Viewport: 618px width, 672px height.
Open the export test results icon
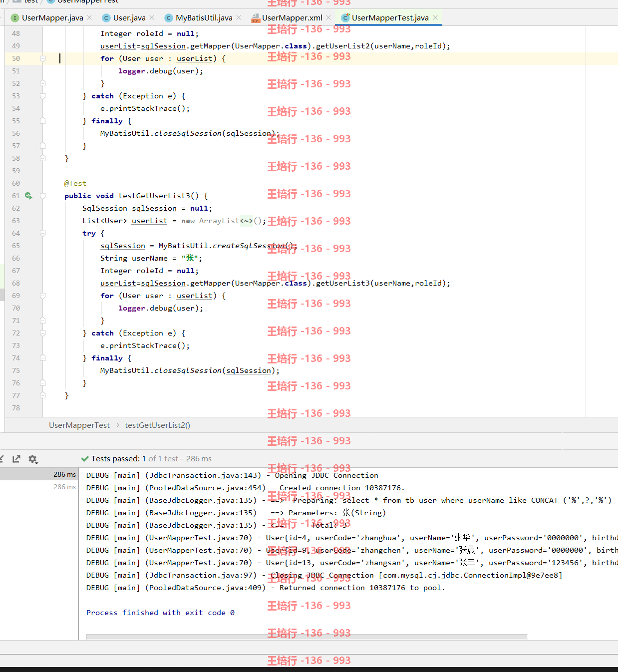16,459
